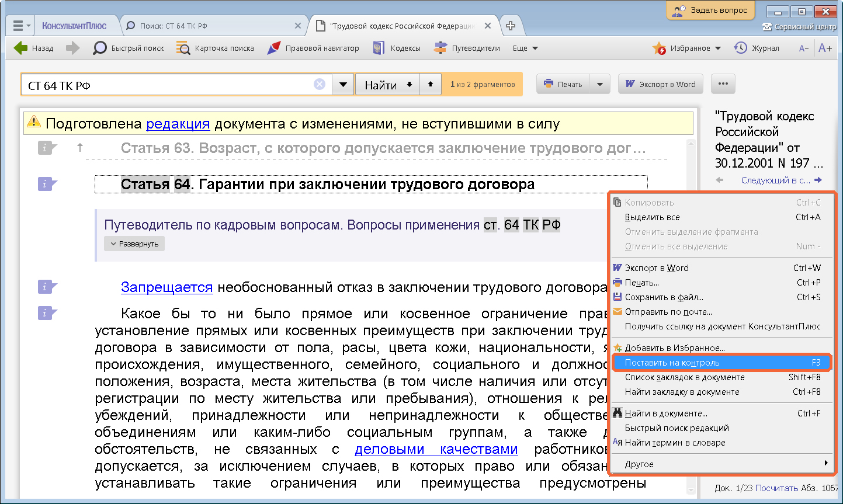Expand the Еще toolbar menu

pyautogui.click(x=525, y=48)
